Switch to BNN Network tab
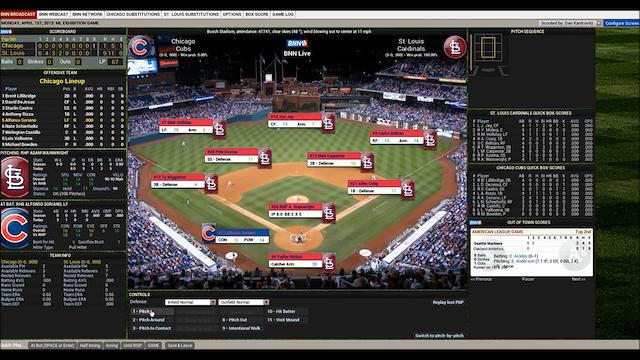 [87, 14]
